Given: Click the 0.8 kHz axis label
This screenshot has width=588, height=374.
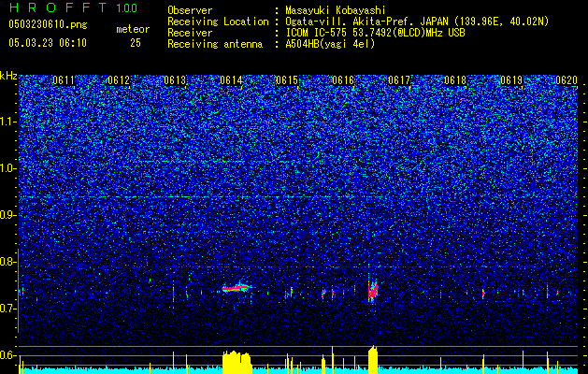Looking at the screenshot, I should tap(8, 262).
